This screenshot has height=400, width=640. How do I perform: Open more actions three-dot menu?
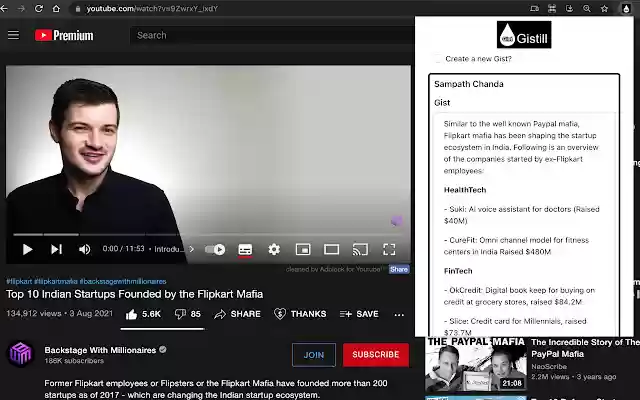[399, 315]
